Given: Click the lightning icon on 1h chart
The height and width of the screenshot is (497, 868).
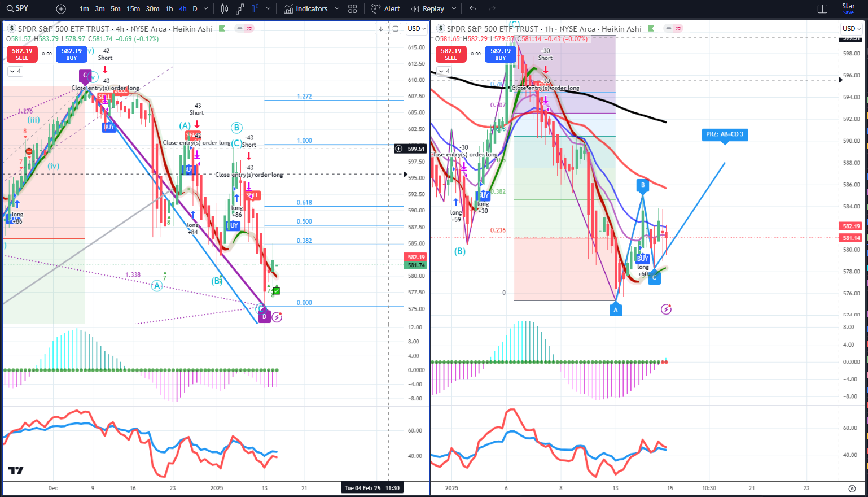Looking at the screenshot, I should 666,309.
